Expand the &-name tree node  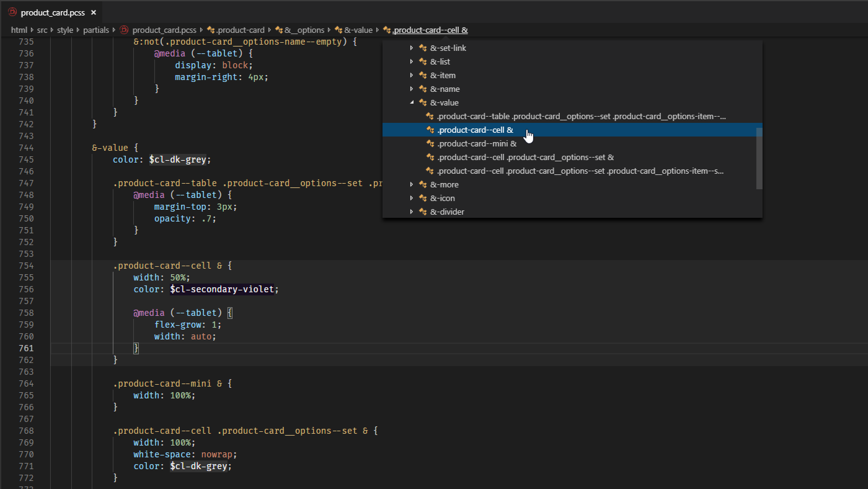pyautogui.click(x=411, y=89)
